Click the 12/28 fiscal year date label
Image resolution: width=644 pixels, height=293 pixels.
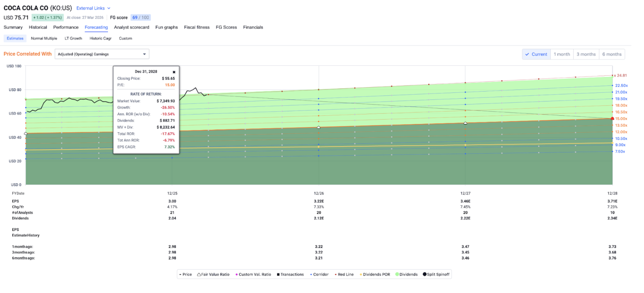pyautogui.click(x=612, y=193)
